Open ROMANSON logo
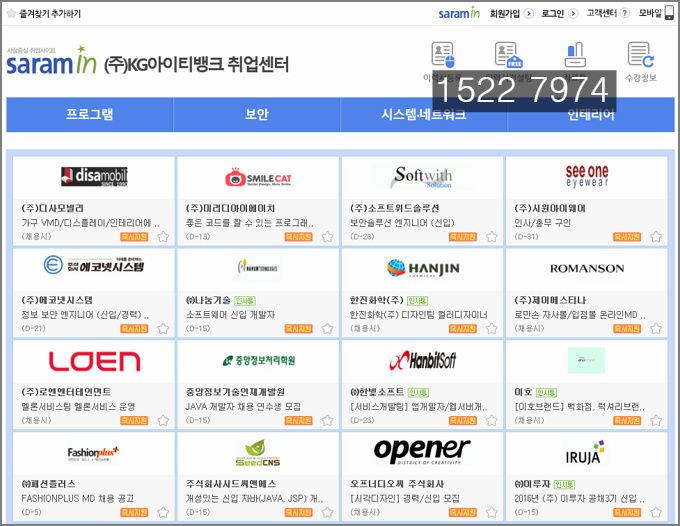Screen dimensions: 680x526 (587, 268)
